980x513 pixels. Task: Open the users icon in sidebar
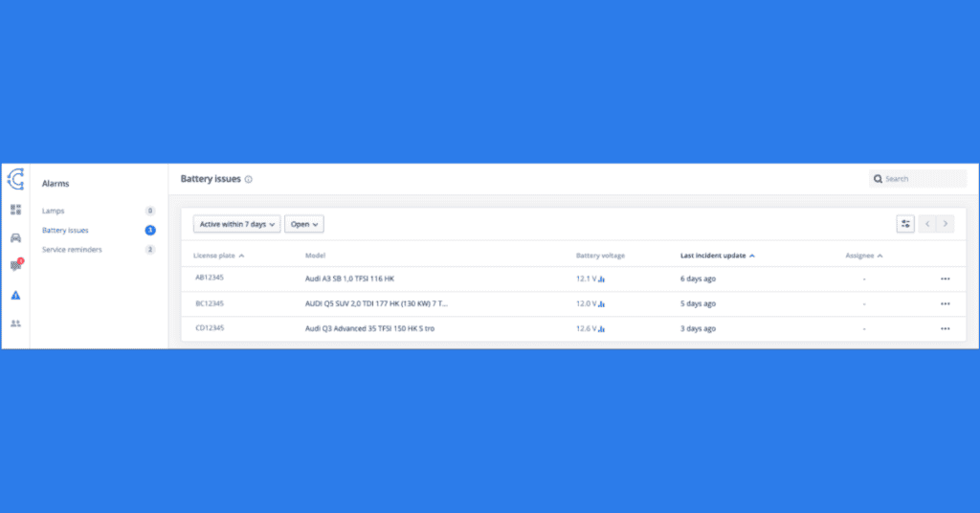point(15,323)
